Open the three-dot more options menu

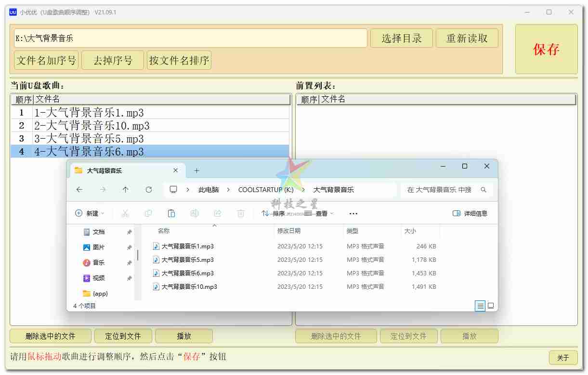pyautogui.click(x=353, y=213)
